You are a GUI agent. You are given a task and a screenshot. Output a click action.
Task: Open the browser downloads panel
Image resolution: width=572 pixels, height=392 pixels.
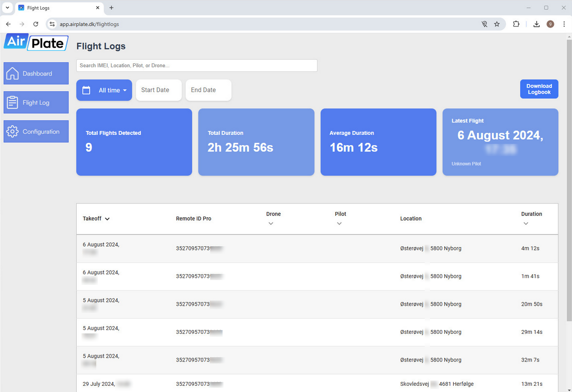[536, 24]
